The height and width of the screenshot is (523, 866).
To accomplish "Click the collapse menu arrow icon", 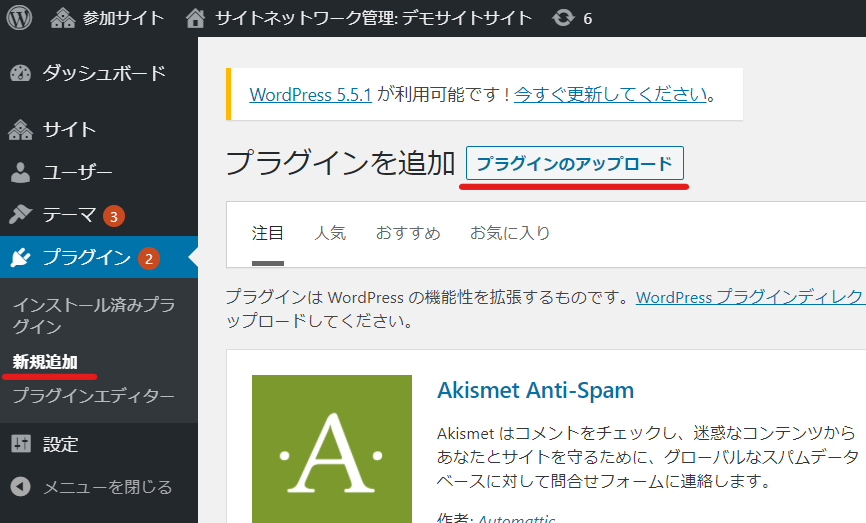I will (x=20, y=487).
